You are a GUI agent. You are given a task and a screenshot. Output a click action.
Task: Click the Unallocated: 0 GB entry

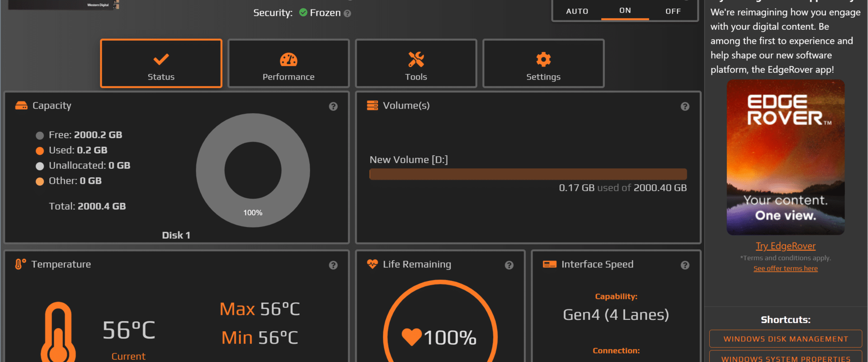pyautogui.click(x=90, y=166)
